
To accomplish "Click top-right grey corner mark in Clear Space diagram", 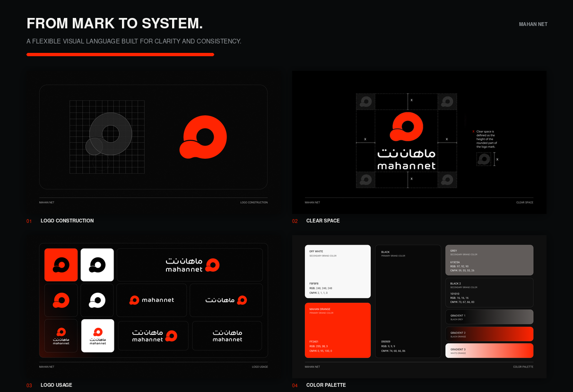I will (x=447, y=102).
